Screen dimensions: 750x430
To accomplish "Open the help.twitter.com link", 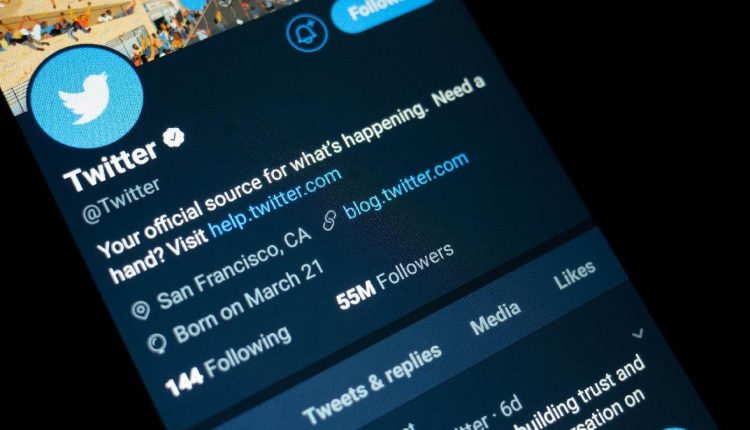I will 276,203.
